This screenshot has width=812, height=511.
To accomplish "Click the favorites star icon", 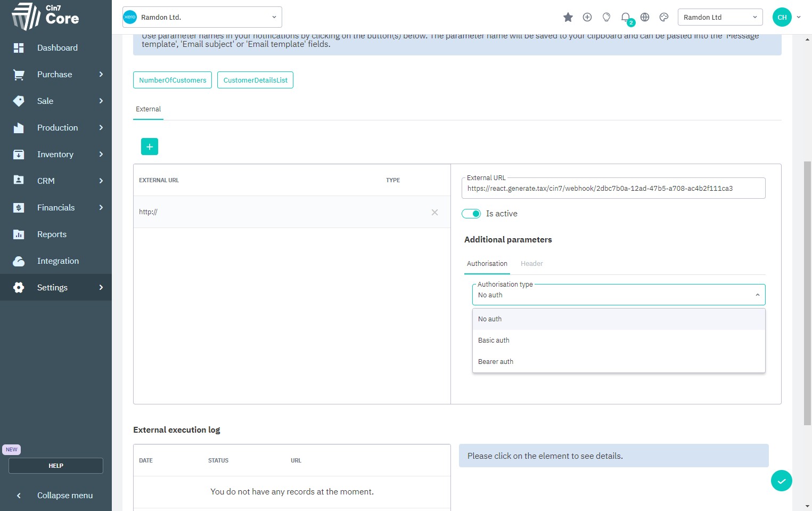I will 568,17.
